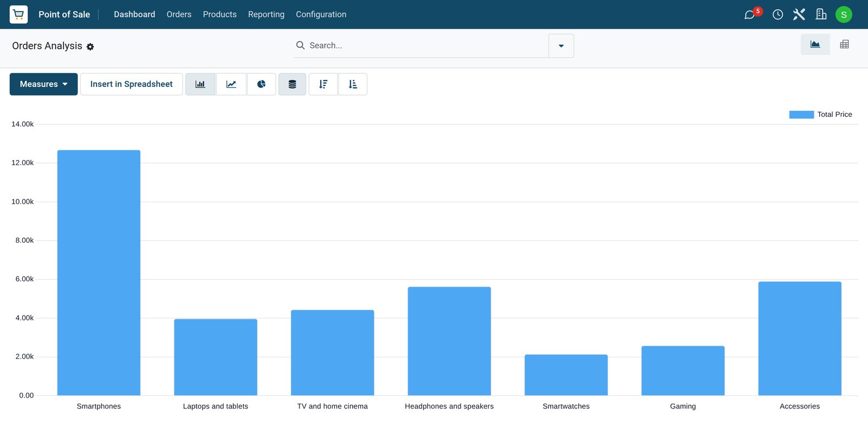Click the Accessories bar in the chart
The height and width of the screenshot is (422, 868).
pos(800,338)
